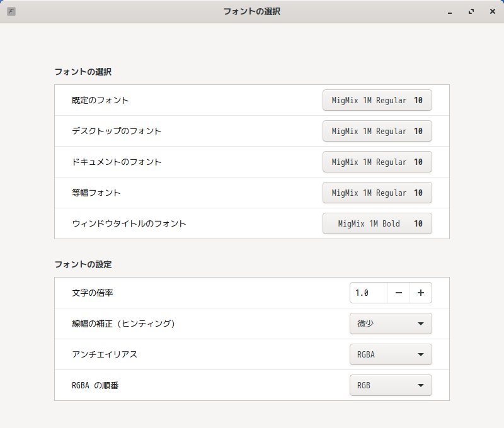Click the plus button to increase text scale
504x428 pixels.
point(421,293)
